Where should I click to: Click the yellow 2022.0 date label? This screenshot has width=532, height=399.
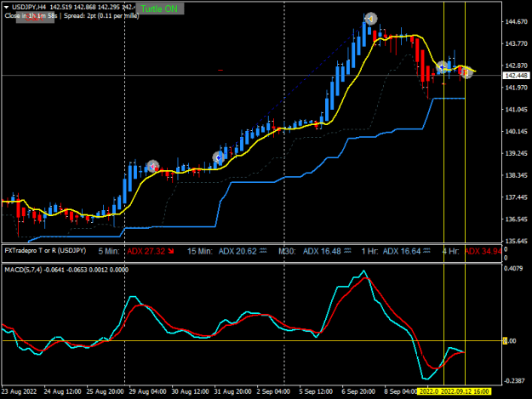click(429, 391)
